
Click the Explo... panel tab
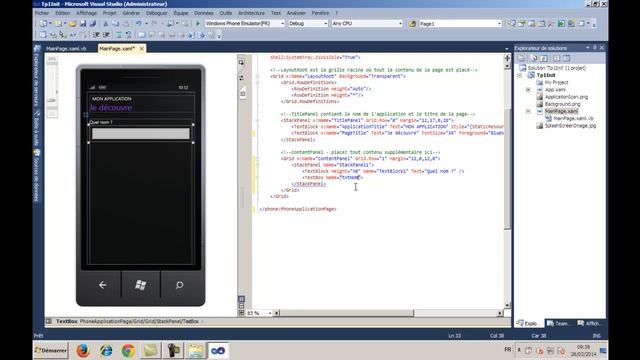(529, 323)
